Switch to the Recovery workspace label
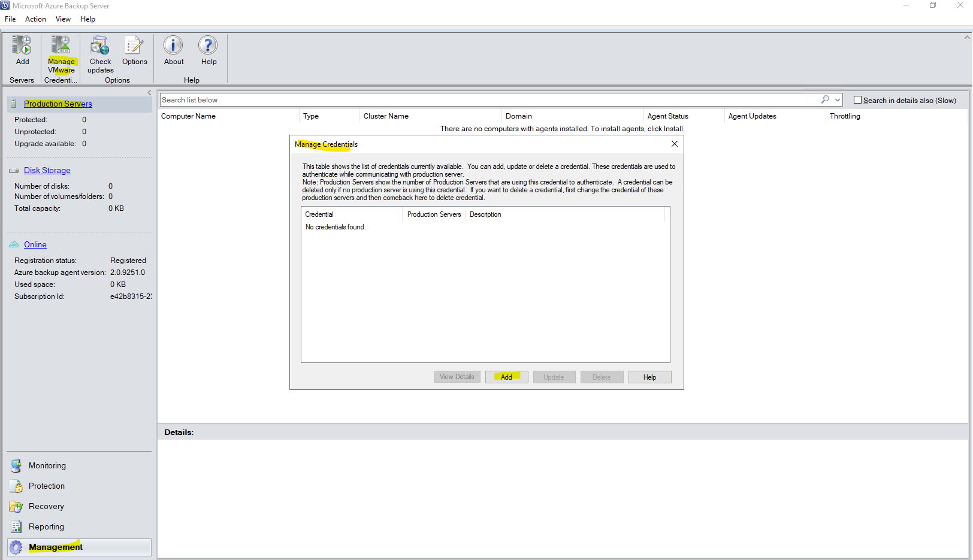This screenshot has width=973, height=560. pyautogui.click(x=46, y=507)
